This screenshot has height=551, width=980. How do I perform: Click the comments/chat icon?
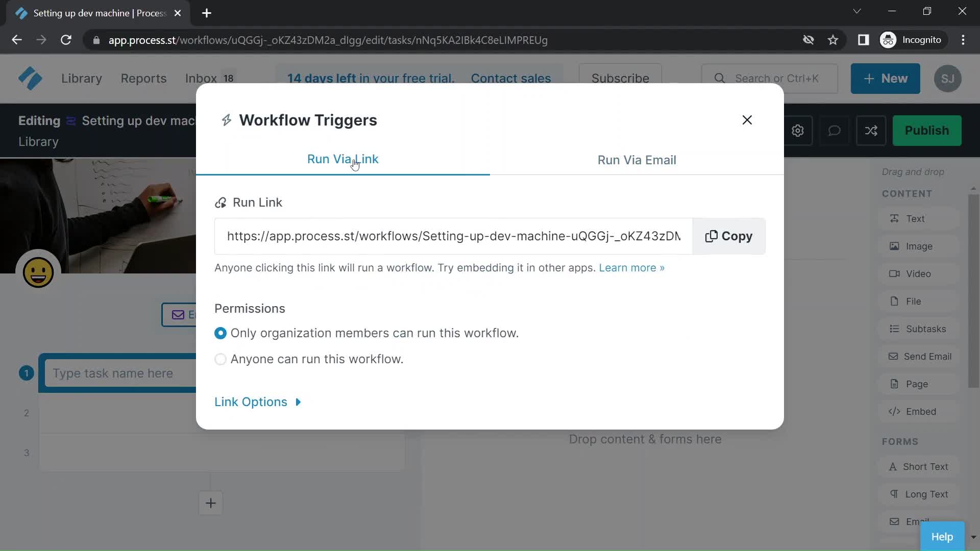point(835,131)
